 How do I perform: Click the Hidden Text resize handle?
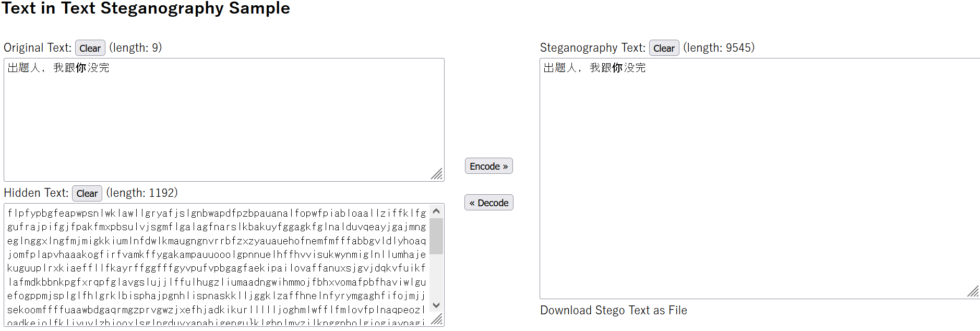[437, 319]
